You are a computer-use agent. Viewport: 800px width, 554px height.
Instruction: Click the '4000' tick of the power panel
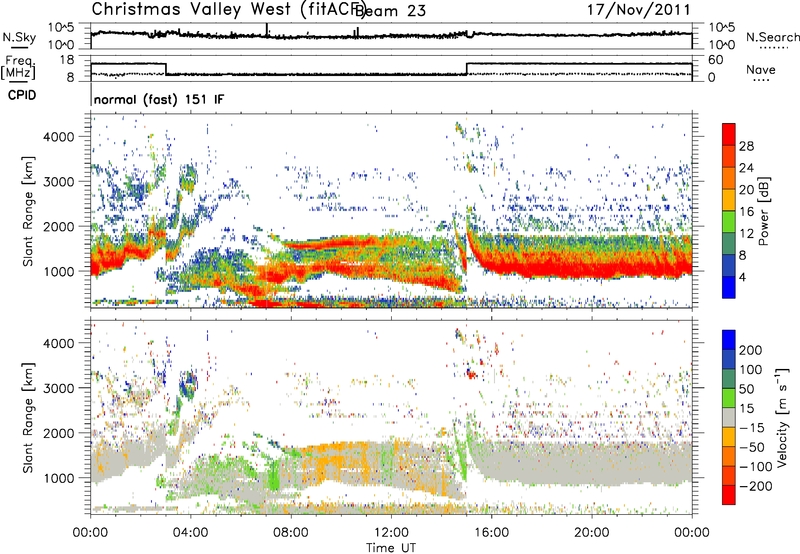[x=58, y=137]
